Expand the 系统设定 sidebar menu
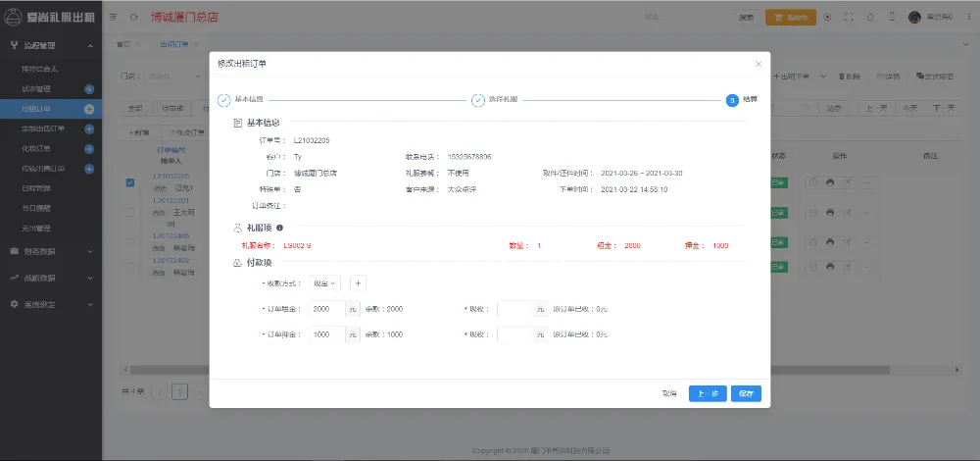Image resolution: width=980 pixels, height=461 pixels. click(51, 304)
